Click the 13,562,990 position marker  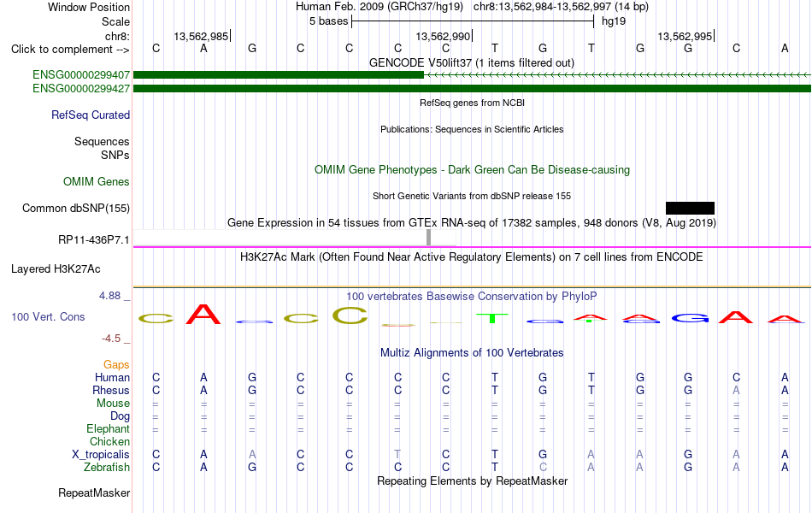(x=444, y=36)
